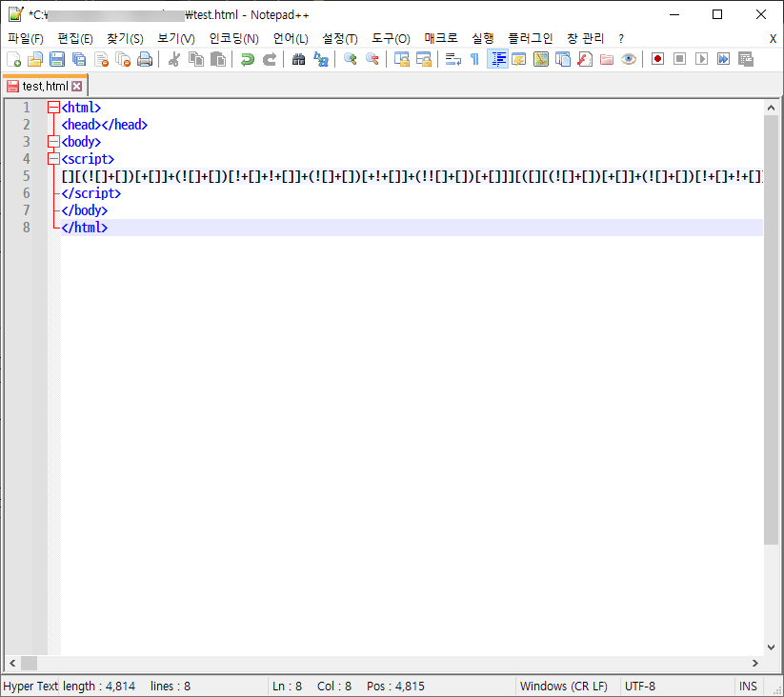
Task: Save the current file via toolbar
Action: coord(57,59)
